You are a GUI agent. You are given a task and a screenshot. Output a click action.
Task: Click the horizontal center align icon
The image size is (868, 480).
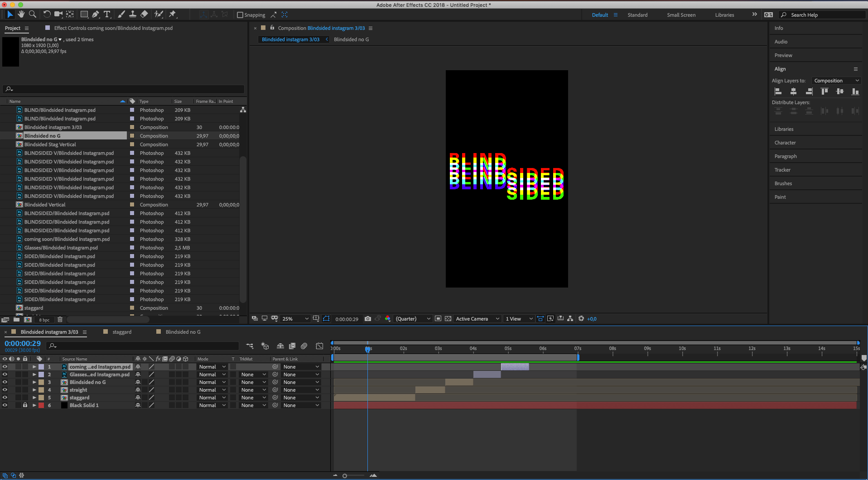pos(793,91)
